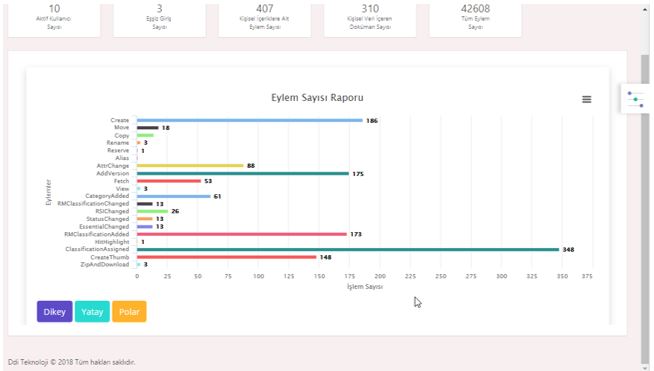Open the chart hamburger menu
654x371 pixels.
pyautogui.click(x=586, y=99)
